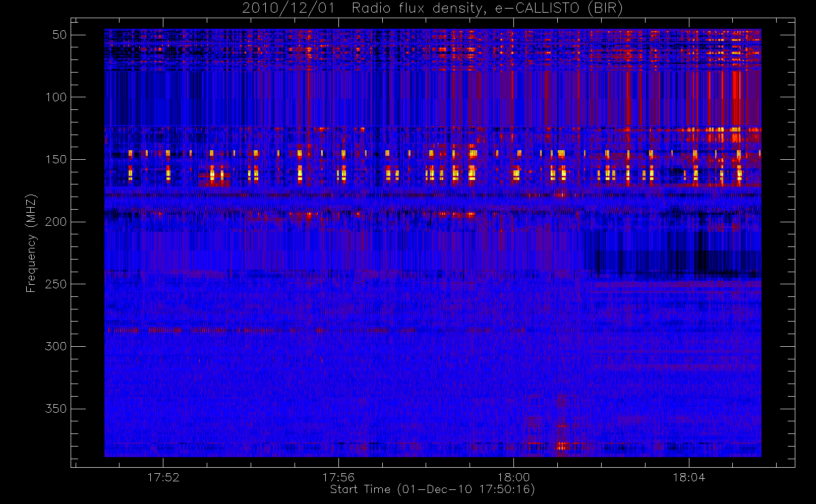
Task: Click the '300' frequency tick label
Action: pyautogui.click(x=56, y=346)
